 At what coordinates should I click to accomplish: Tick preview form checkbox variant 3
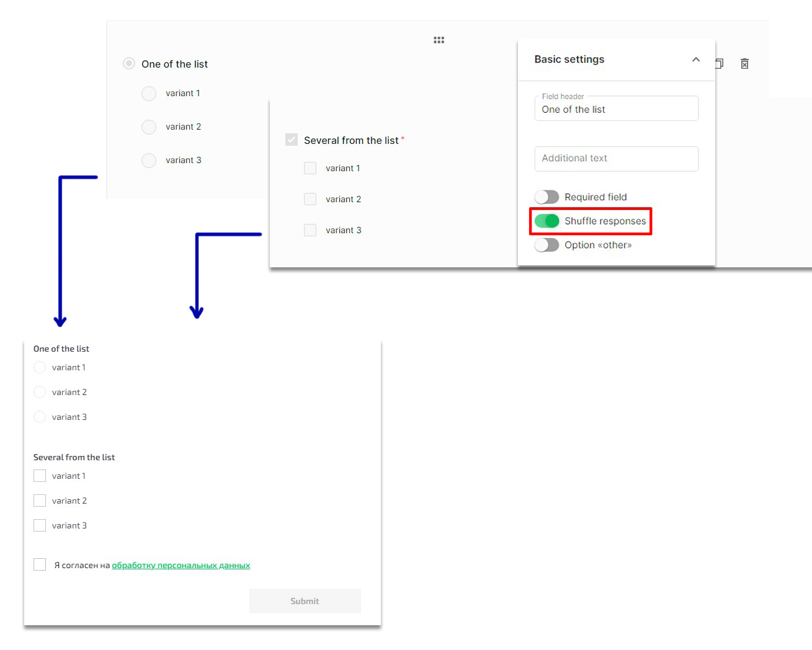coord(40,525)
